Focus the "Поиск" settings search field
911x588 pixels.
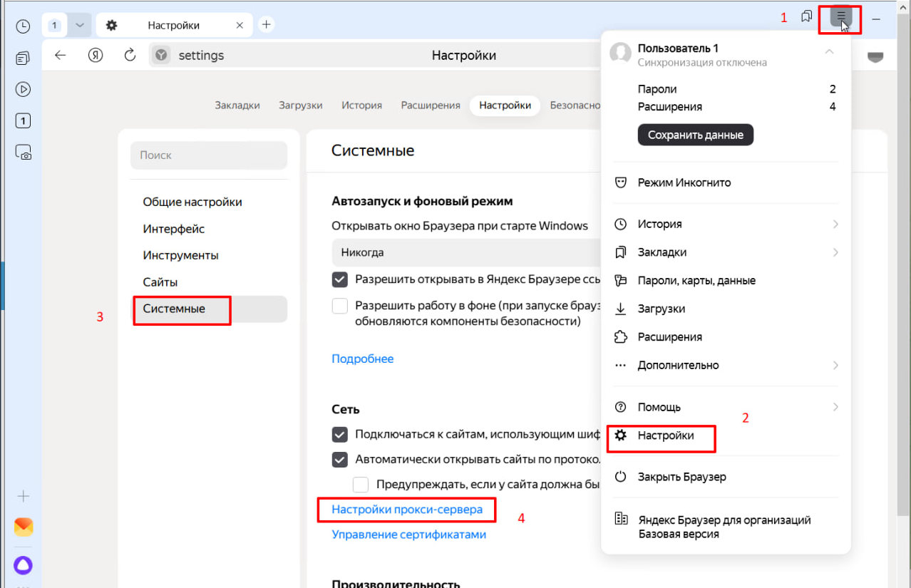[209, 155]
